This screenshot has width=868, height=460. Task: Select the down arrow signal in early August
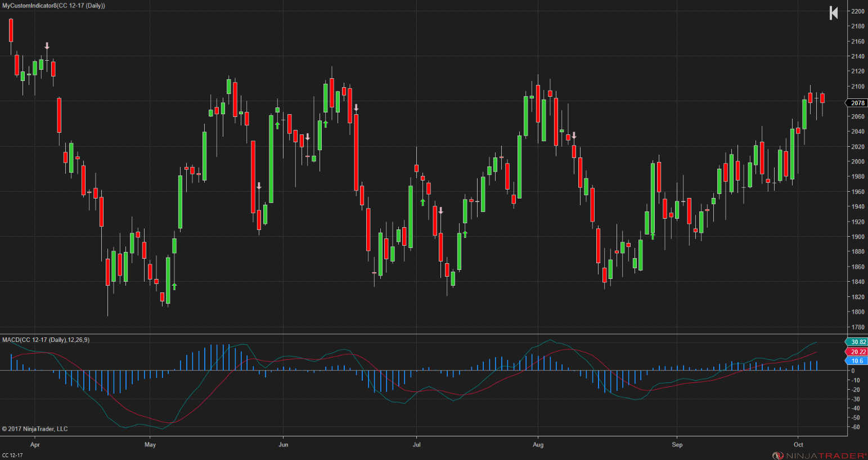[574, 136]
